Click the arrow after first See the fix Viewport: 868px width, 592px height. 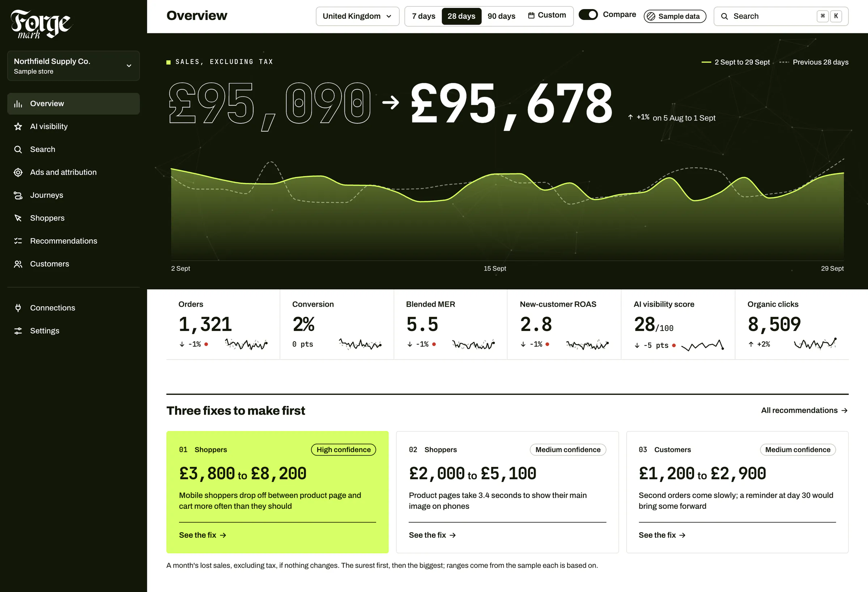coord(223,535)
